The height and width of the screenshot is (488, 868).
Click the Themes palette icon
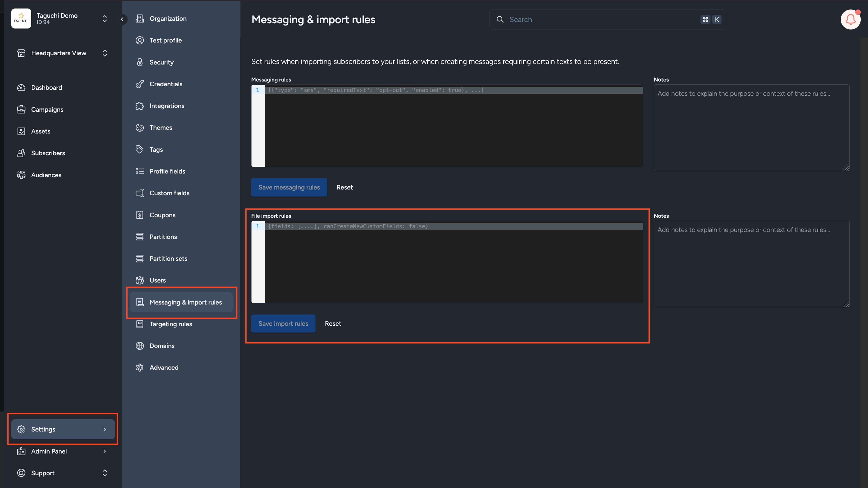139,128
